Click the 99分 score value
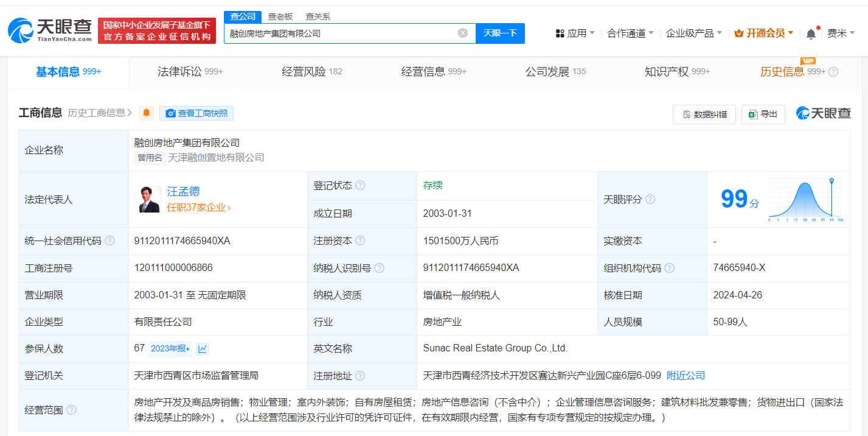The width and height of the screenshot is (868, 436). (740, 200)
